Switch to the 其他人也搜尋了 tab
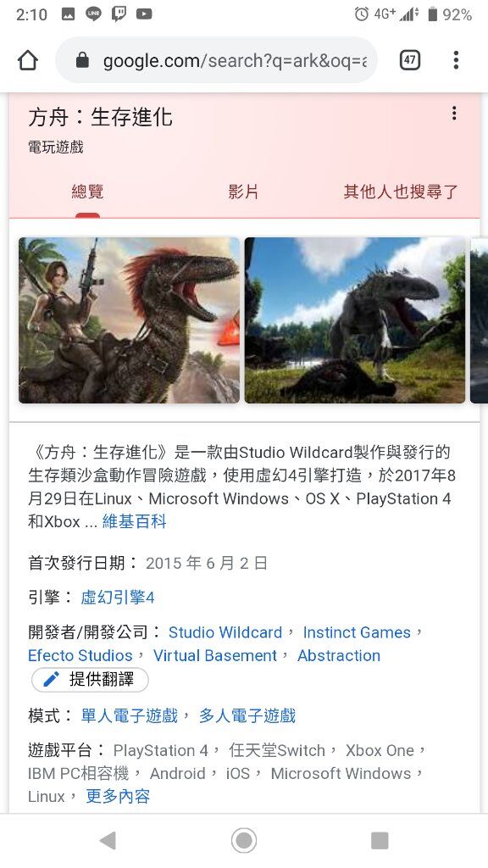The height and width of the screenshot is (868, 488). click(x=401, y=192)
